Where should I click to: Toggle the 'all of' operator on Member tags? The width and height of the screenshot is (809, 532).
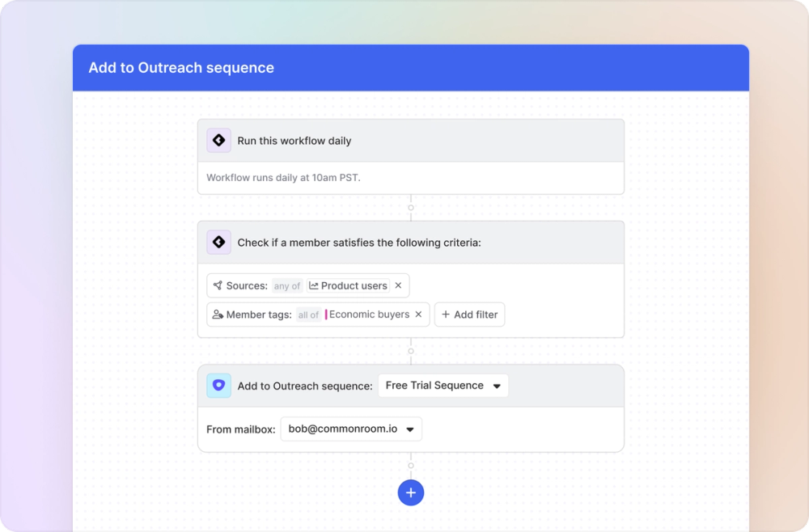(308, 315)
